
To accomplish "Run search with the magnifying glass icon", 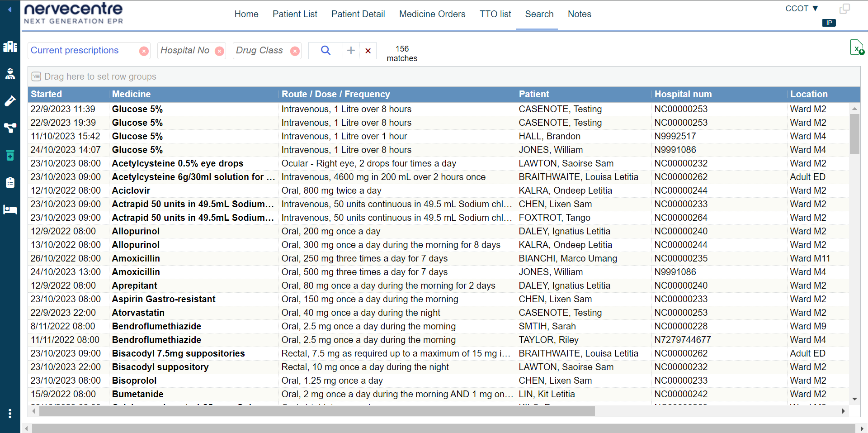I will coord(325,50).
